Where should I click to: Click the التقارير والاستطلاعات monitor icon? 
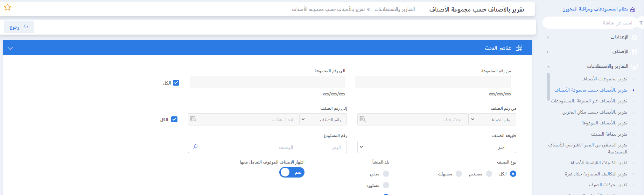[635, 66]
